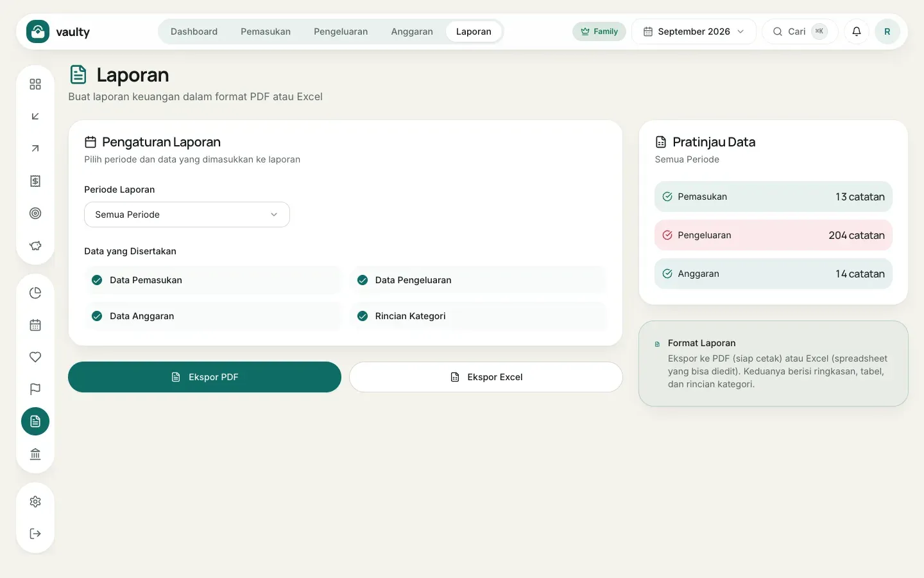Click the search magnifier icon
This screenshot has height=578, width=924.
click(x=778, y=31)
